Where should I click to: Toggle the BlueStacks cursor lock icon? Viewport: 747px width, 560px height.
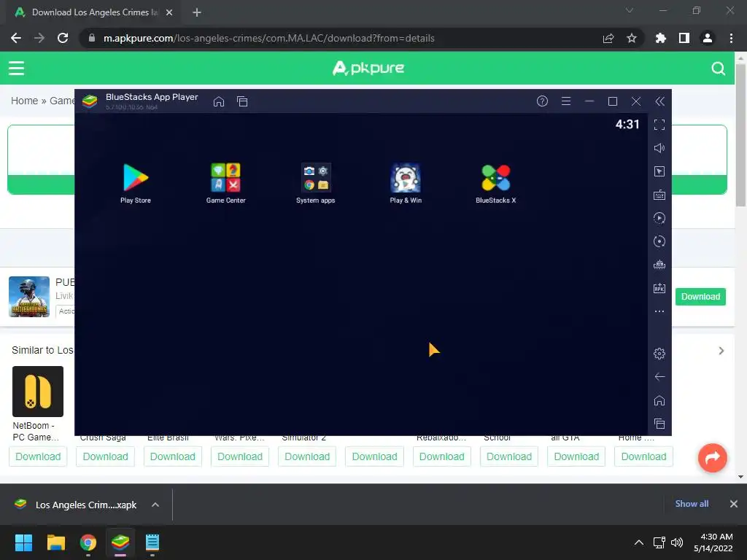point(659,171)
